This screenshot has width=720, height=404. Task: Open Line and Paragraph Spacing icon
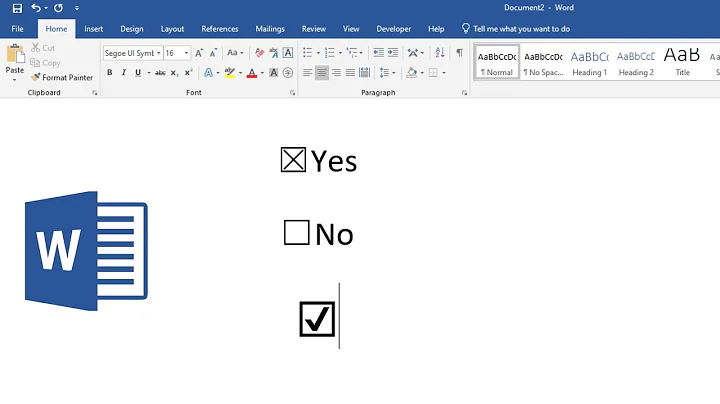[x=384, y=73]
